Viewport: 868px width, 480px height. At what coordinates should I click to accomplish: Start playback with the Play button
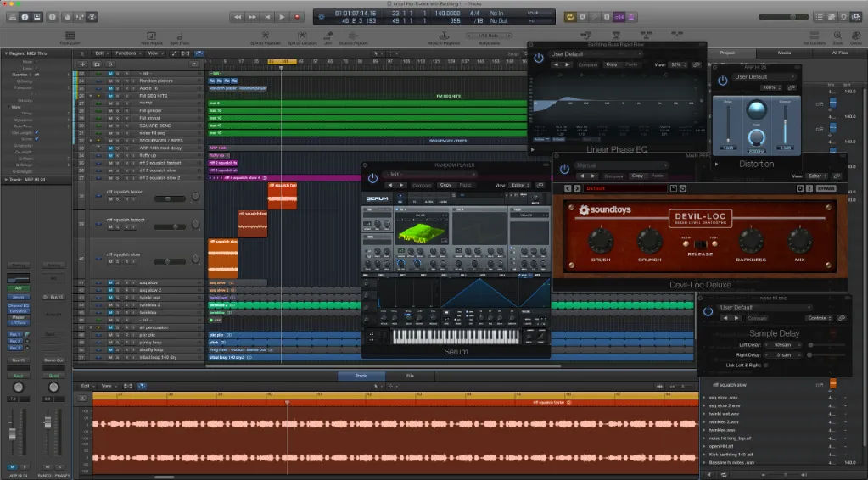click(283, 17)
